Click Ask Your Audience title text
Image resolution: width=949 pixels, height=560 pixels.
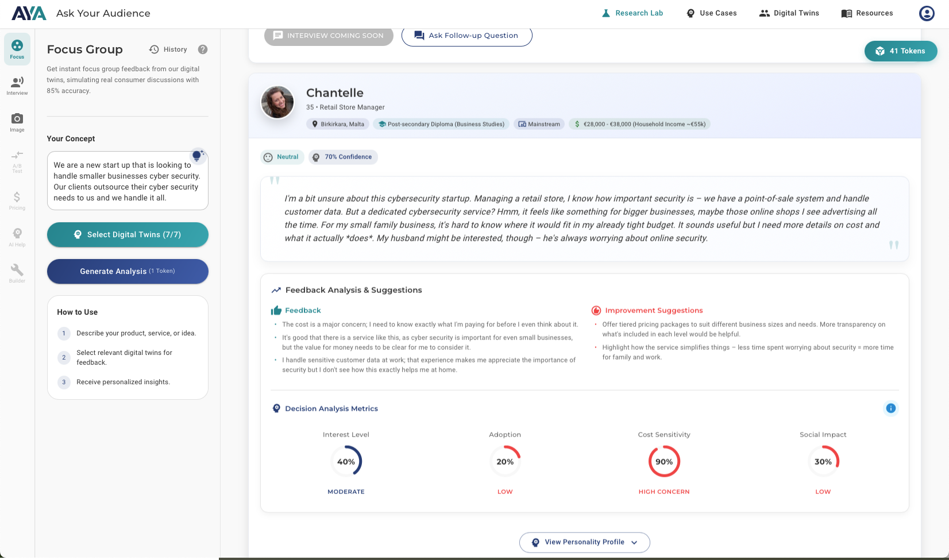click(x=103, y=13)
